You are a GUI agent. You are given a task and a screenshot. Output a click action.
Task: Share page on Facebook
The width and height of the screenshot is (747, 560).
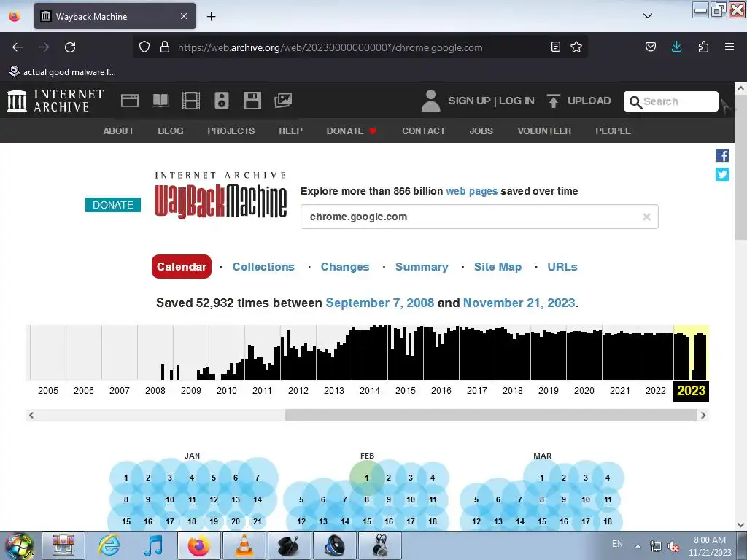[x=721, y=155]
